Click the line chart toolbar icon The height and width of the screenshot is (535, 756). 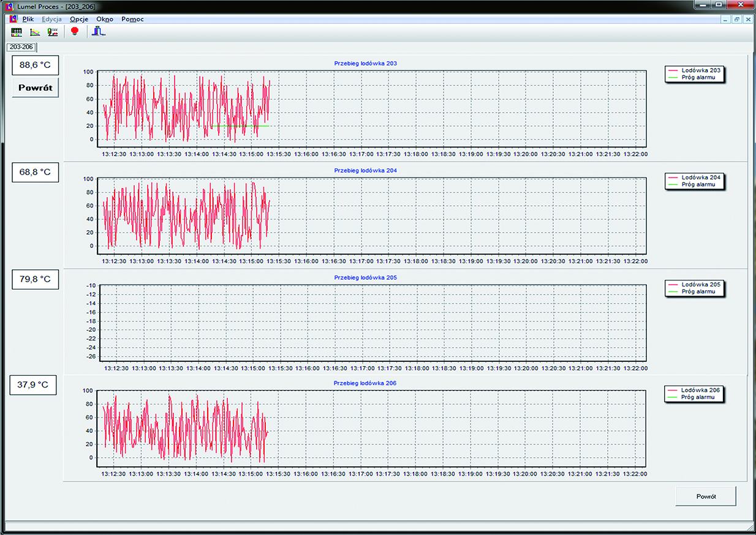tap(35, 31)
